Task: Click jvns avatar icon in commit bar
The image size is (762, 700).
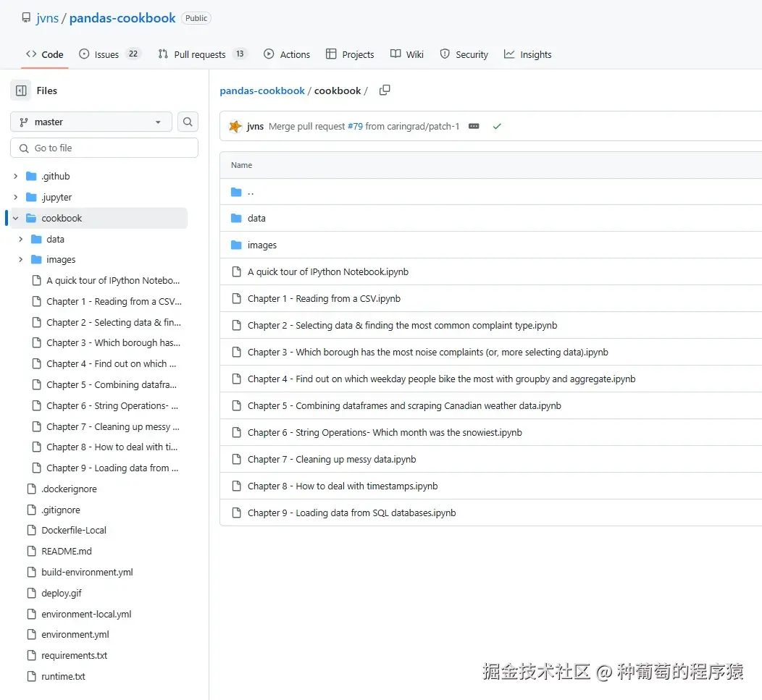Action: (235, 126)
